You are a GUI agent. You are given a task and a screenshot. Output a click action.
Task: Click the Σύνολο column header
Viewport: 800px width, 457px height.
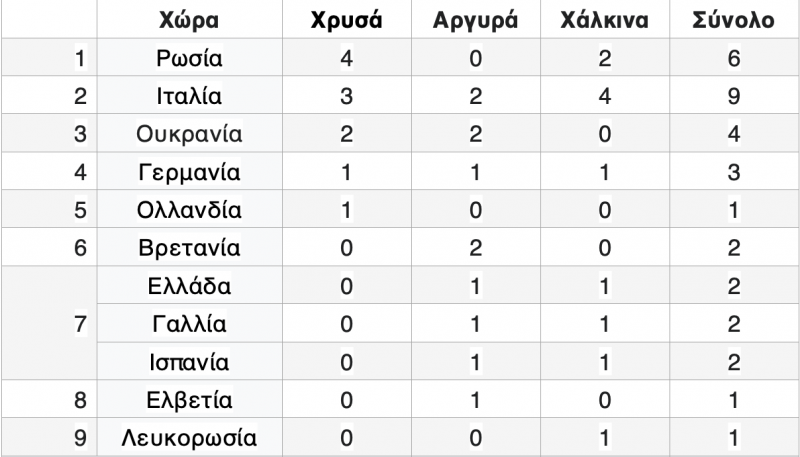pos(734,20)
